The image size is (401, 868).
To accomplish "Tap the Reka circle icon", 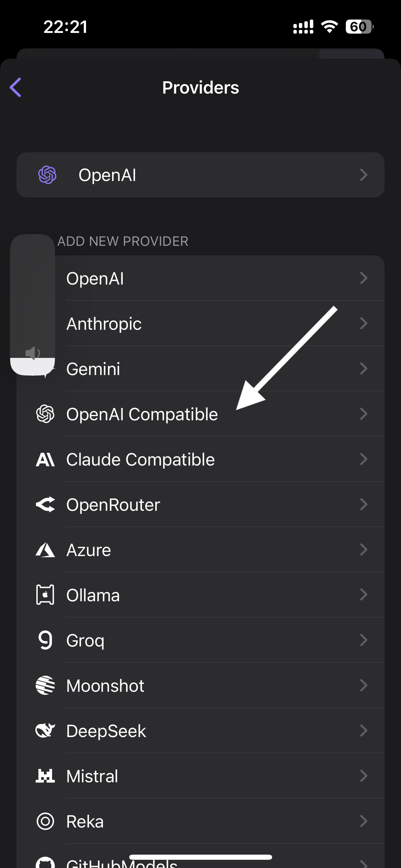I will 45,821.
